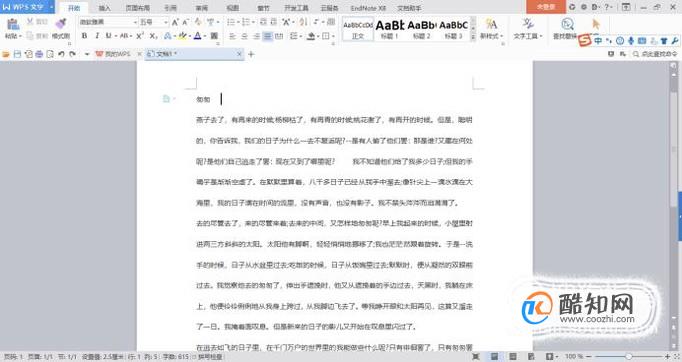682x362 pixels.
Task: Open file with the folder icon
Action: 6,54
